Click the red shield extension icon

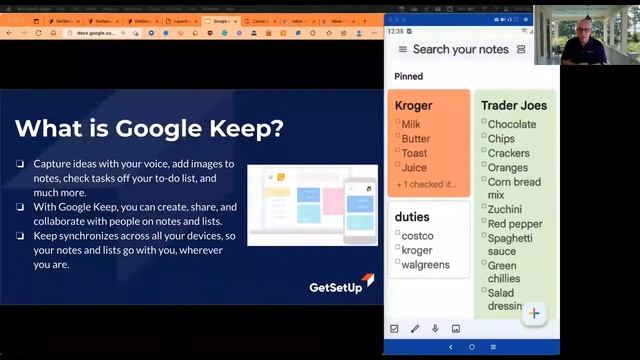click(210, 33)
